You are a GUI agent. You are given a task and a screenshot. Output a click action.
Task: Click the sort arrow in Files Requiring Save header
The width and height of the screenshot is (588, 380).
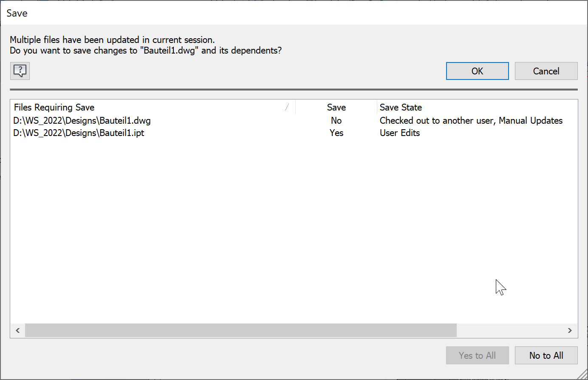coord(287,107)
